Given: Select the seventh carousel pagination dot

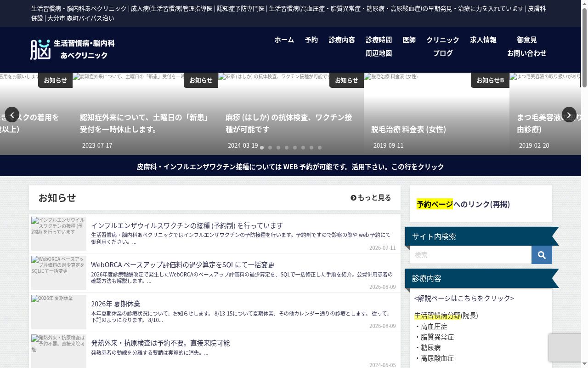Looking at the screenshot, I should [x=311, y=148].
